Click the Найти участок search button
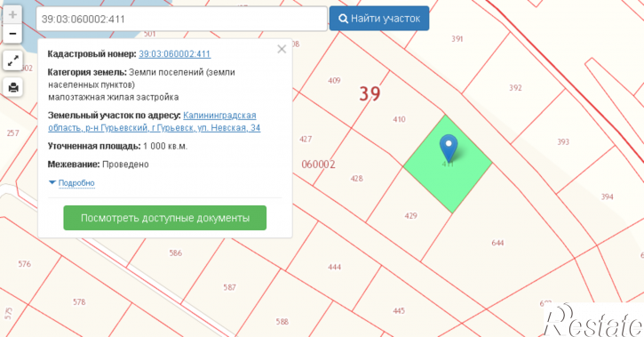644x337 pixels. pos(379,19)
